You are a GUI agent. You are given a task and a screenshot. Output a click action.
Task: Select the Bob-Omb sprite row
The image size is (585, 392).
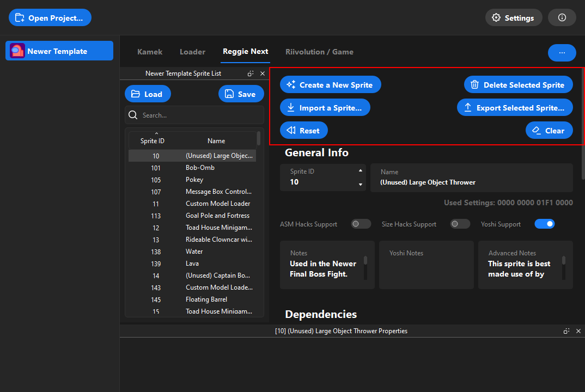(192, 168)
